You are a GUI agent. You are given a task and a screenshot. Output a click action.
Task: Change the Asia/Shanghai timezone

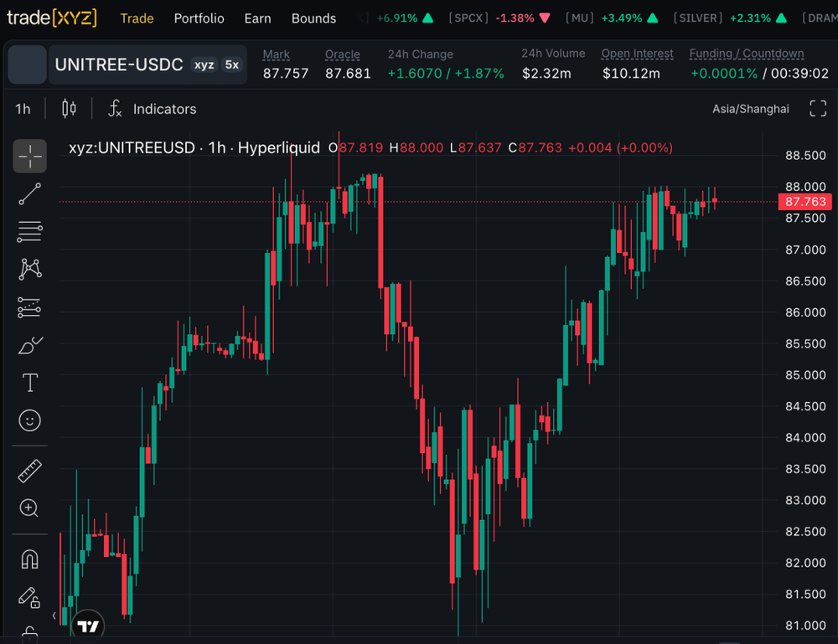(750, 109)
